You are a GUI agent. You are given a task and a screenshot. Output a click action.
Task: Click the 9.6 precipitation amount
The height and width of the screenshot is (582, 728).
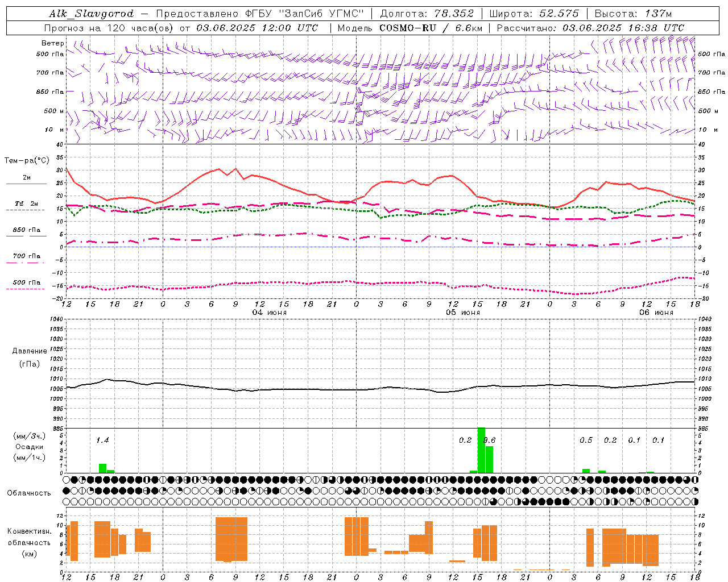pyautogui.click(x=490, y=440)
